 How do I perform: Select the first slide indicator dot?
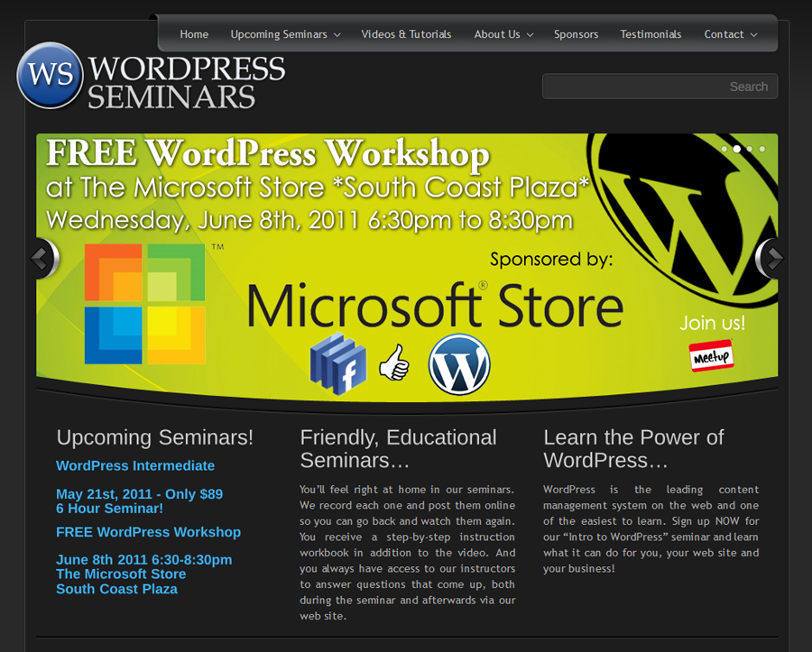(x=724, y=149)
